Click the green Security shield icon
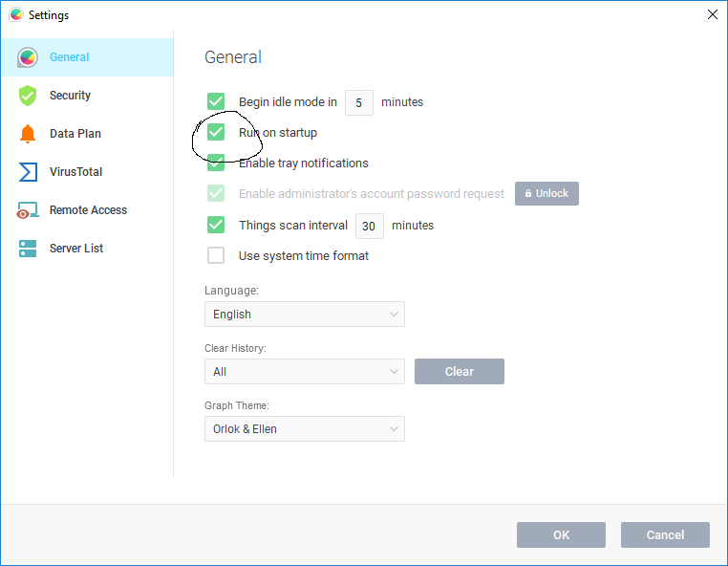 (28, 96)
